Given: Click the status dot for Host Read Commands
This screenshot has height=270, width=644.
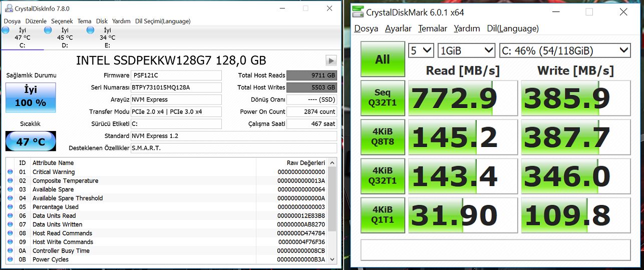Looking at the screenshot, I should click(10, 233).
